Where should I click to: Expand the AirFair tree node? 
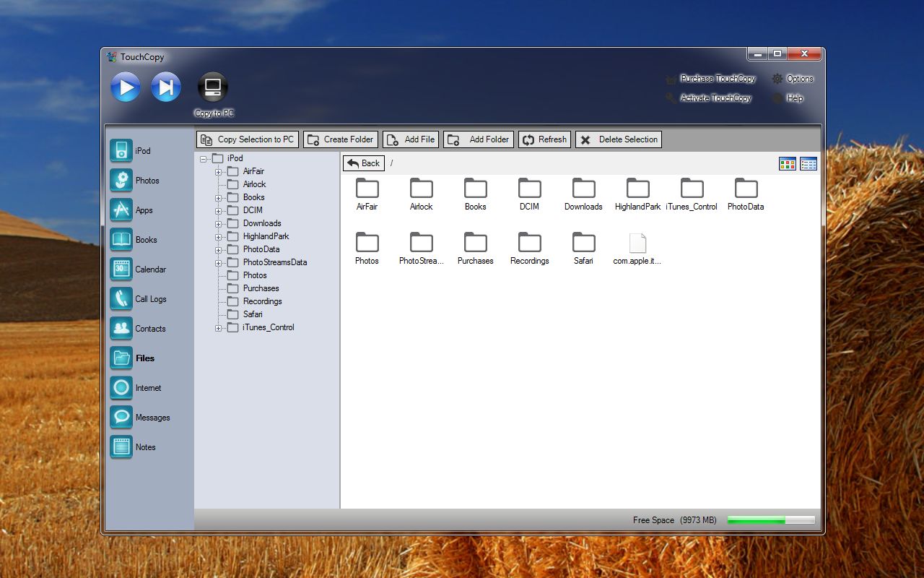pos(219,171)
